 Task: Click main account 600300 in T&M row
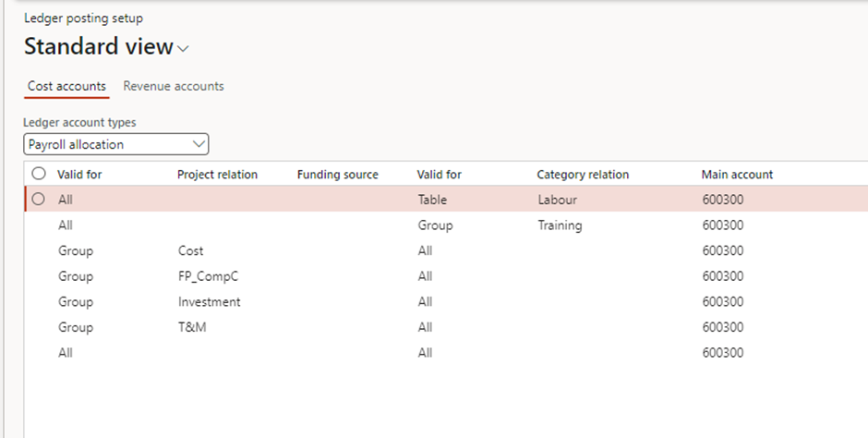pos(723,327)
